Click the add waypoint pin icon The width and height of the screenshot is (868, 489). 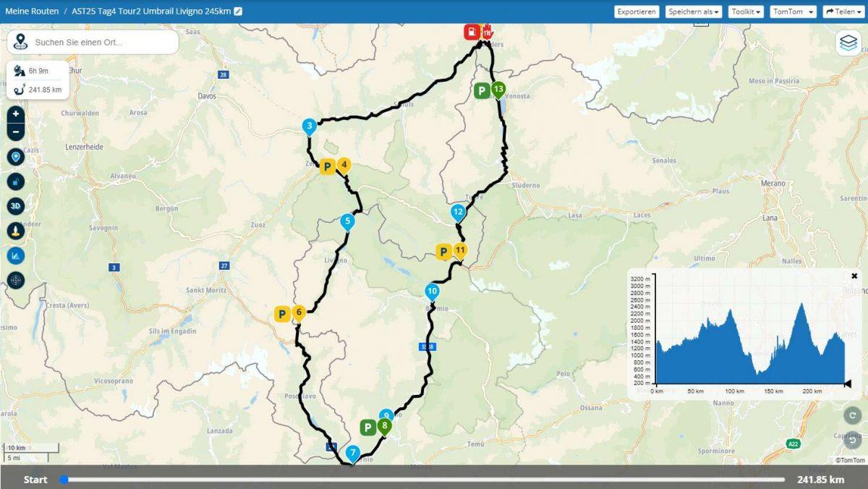(16, 157)
